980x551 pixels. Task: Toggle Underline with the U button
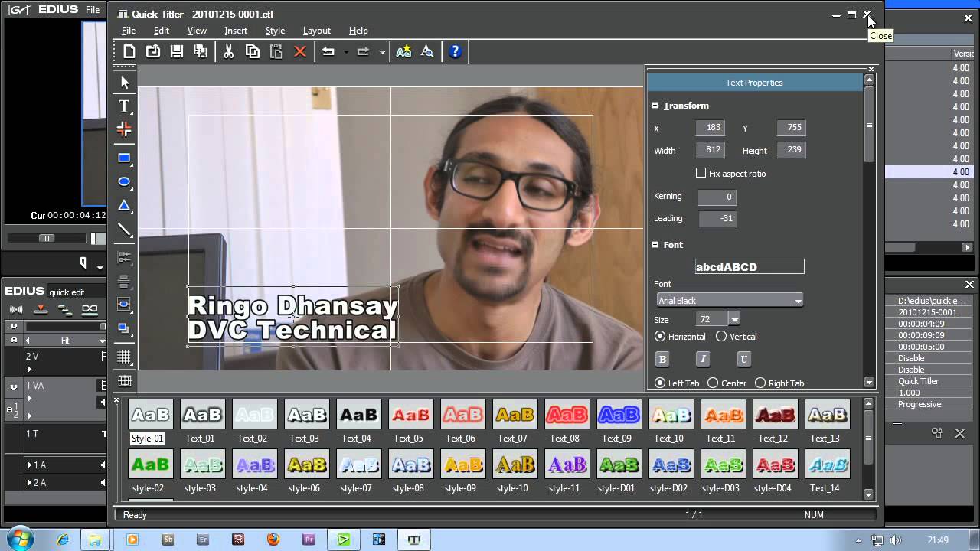[743, 359]
